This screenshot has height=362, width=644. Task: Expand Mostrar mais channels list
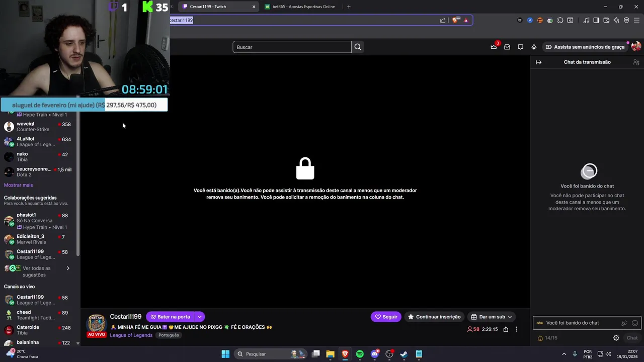click(18, 185)
